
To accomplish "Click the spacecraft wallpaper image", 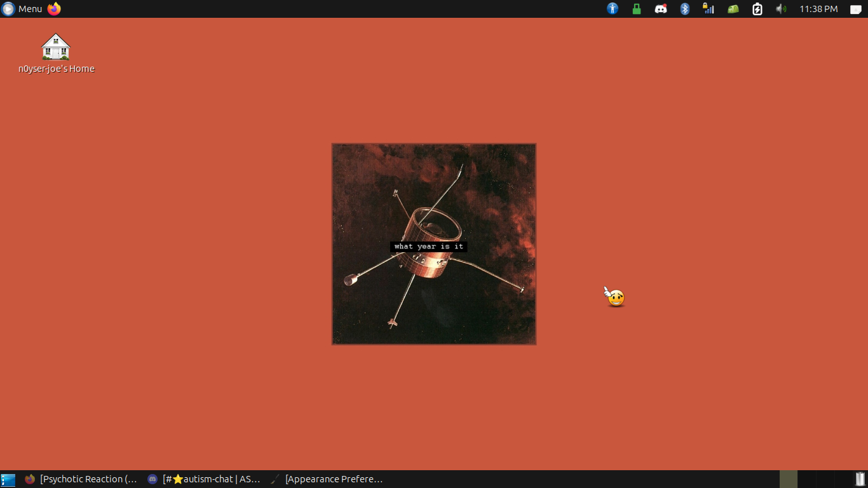I will pyautogui.click(x=434, y=244).
